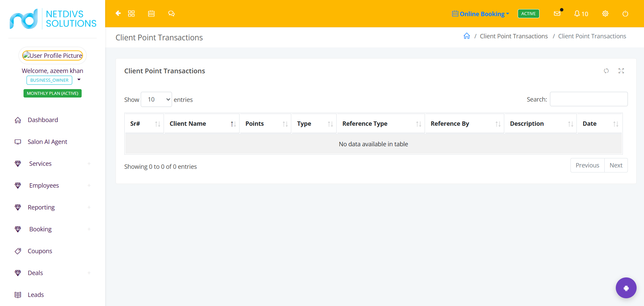The width and height of the screenshot is (644, 306).
Task: Expand the Services sidebar menu
Action: [52, 164]
